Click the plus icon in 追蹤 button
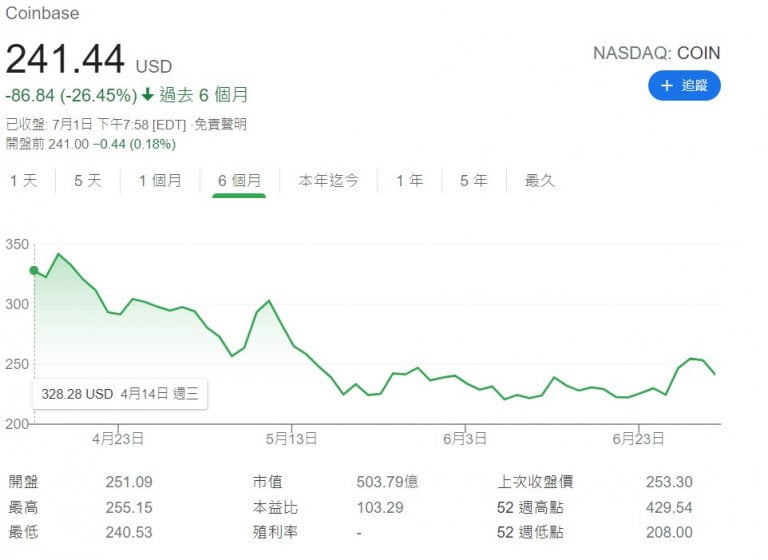The width and height of the screenshot is (768, 560). point(666,86)
